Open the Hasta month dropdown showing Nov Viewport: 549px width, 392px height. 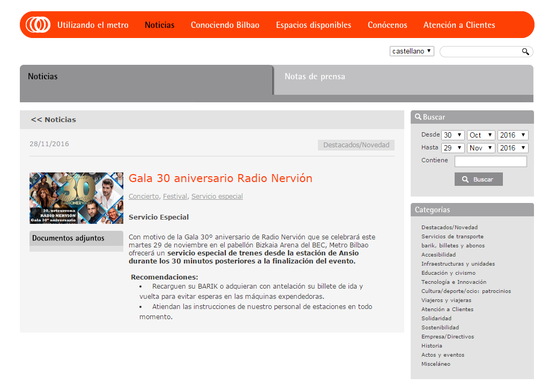point(481,148)
